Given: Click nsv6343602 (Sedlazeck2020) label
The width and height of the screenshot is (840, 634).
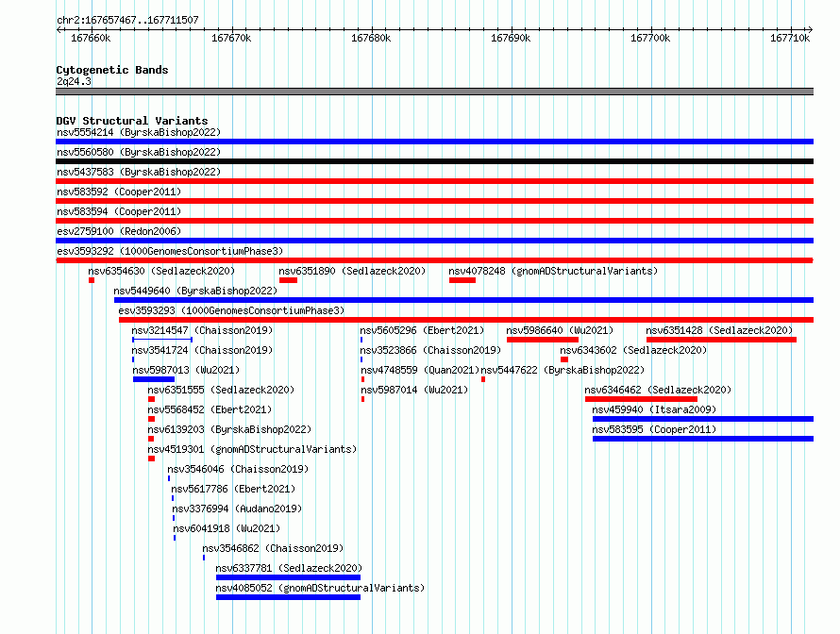Looking at the screenshot, I should click(633, 350).
